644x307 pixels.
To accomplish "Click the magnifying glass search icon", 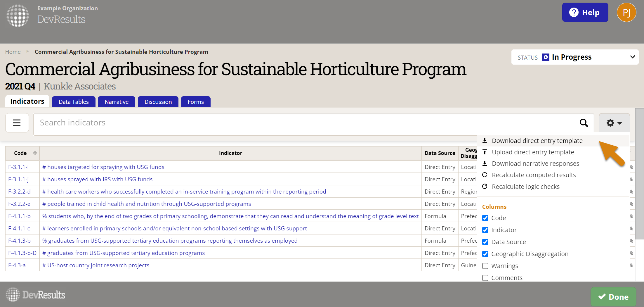I will (584, 123).
